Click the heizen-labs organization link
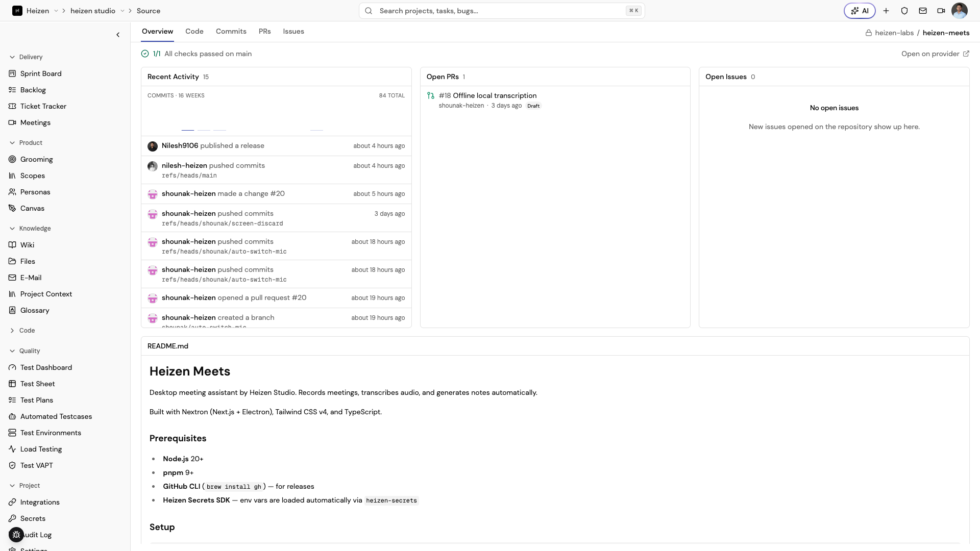The height and width of the screenshot is (551, 980). pyautogui.click(x=894, y=33)
